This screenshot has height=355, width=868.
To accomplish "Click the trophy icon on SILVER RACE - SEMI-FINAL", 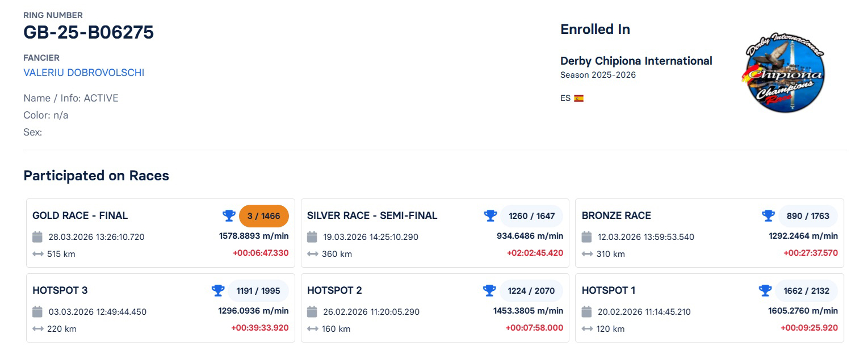I will (489, 215).
